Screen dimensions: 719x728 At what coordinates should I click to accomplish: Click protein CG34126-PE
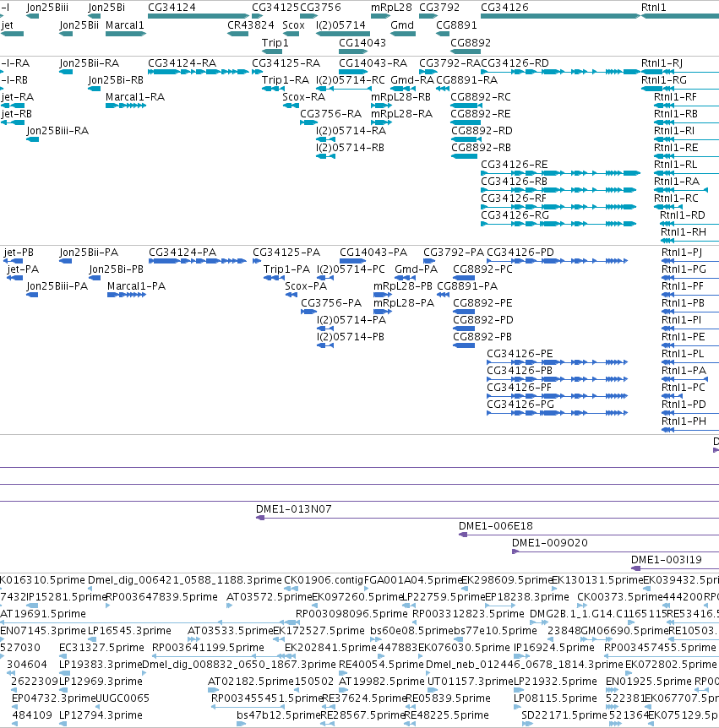[x=520, y=354]
